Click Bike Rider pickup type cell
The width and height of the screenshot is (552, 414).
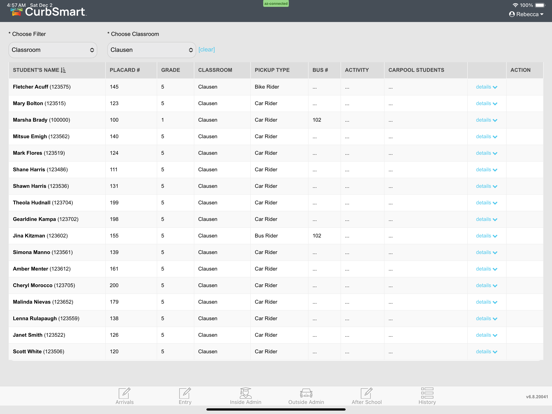267,87
